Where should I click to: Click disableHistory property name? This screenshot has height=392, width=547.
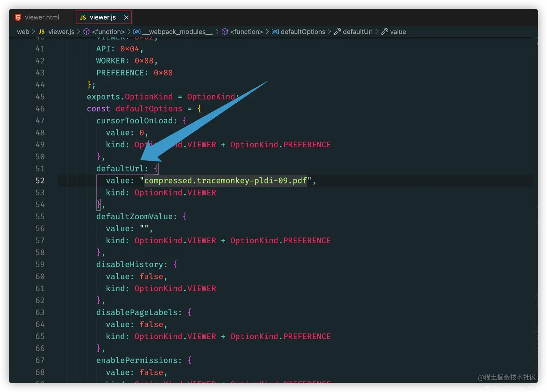tap(130, 265)
